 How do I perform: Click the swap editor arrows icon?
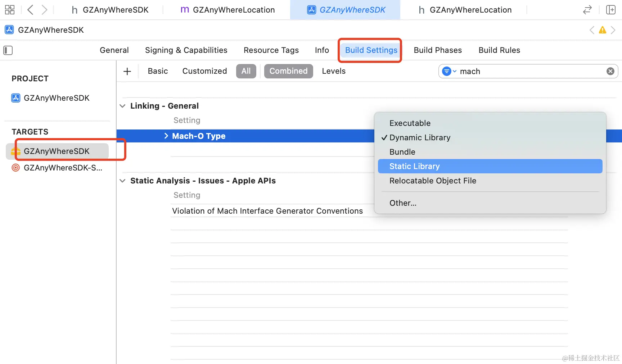tap(587, 10)
